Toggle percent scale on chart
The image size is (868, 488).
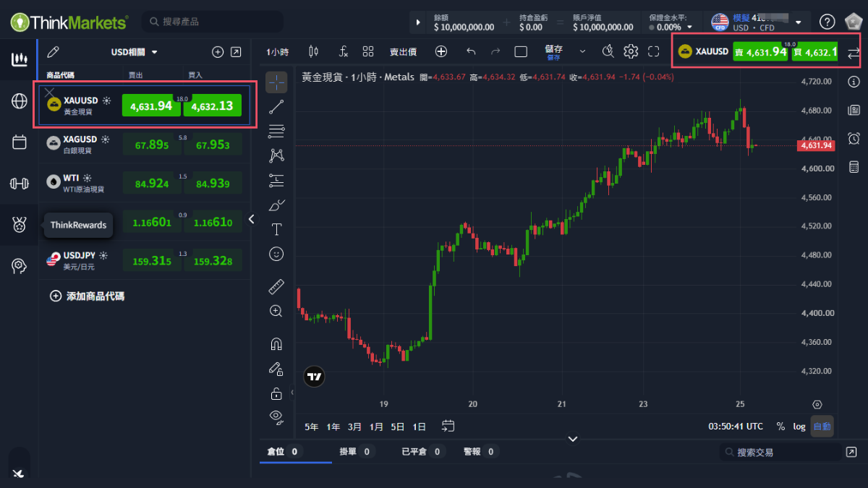(x=780, y=427)
